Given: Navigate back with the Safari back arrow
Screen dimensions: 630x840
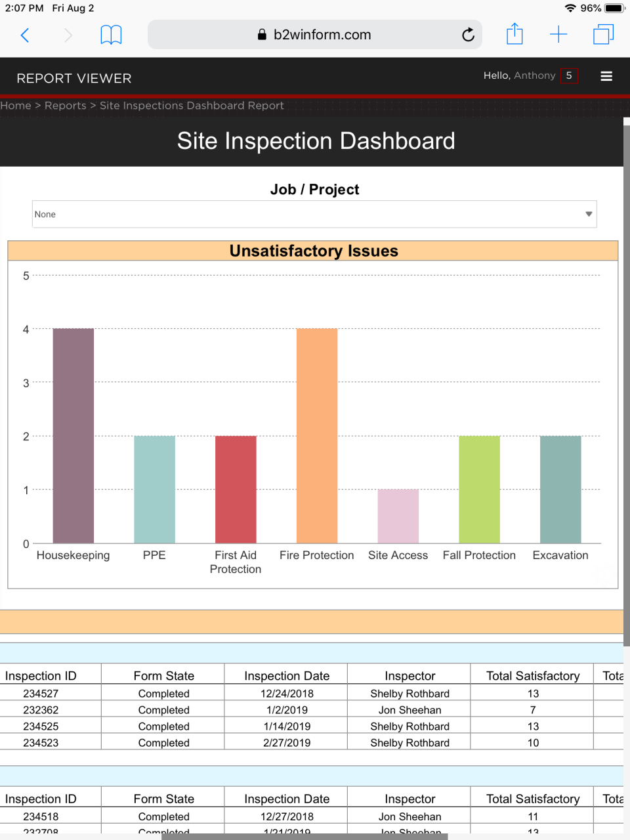Looking at the screenshot, I should pos(25,35).
